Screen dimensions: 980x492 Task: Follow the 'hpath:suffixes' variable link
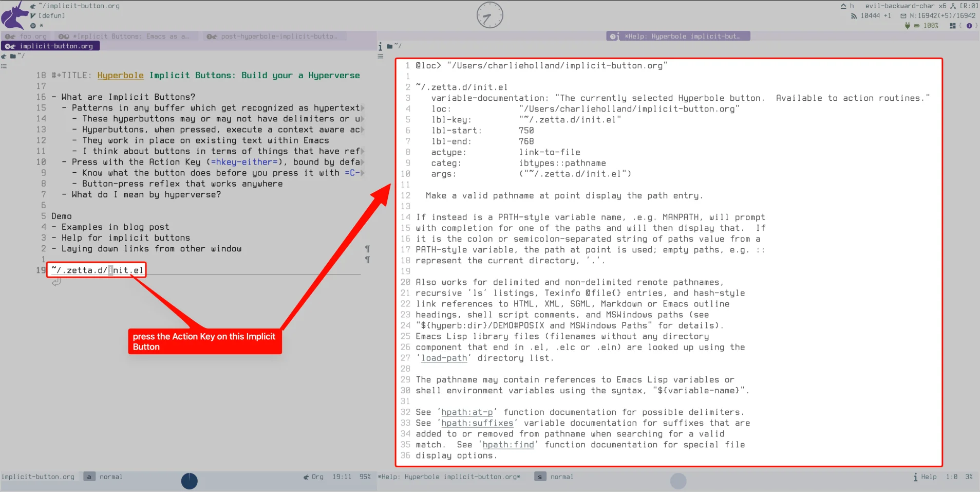(477, 423)
